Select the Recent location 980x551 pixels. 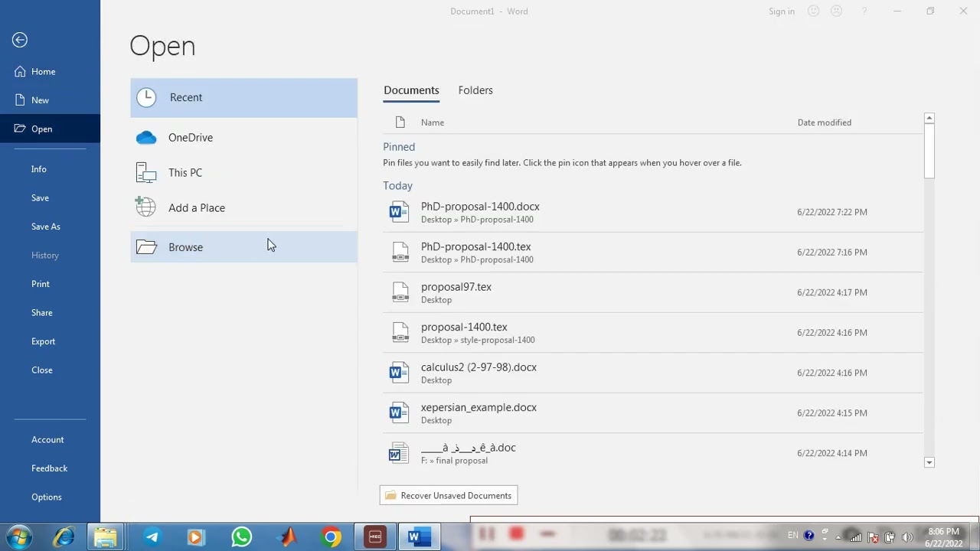243,98
